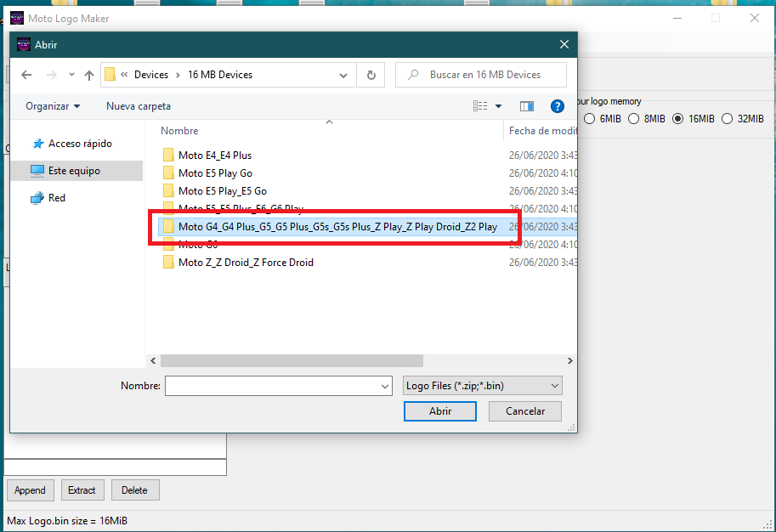Click the scroll-right arrow of file list
The image size is (776, 532).
tap(570, 361)
